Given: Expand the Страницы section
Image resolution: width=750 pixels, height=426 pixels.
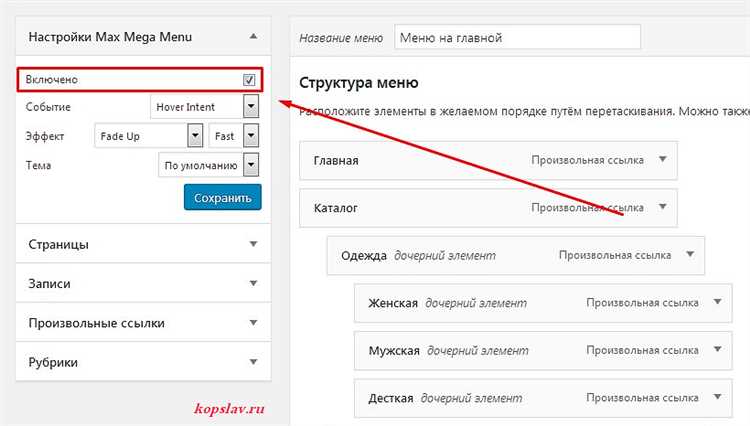Looking at the screenshot, I should coord(254,244).
